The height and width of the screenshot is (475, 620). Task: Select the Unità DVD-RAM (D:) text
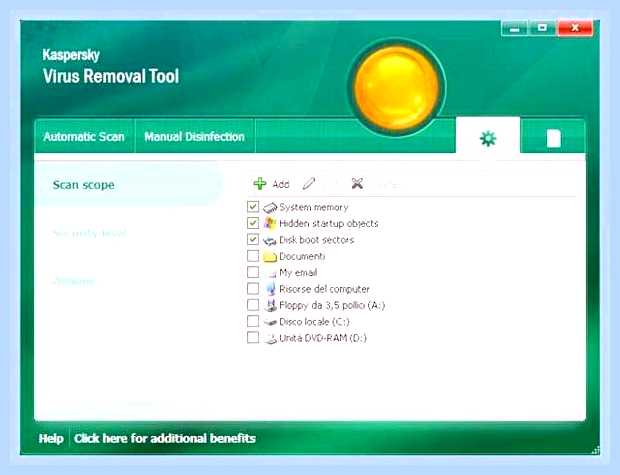[x=323, y=338]
